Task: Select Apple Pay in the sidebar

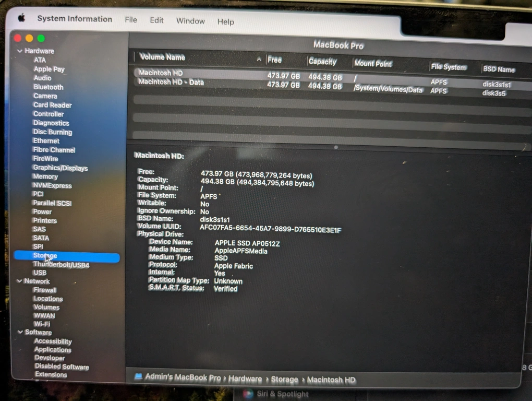Action: pyautogui.click(x=49, y=69)
